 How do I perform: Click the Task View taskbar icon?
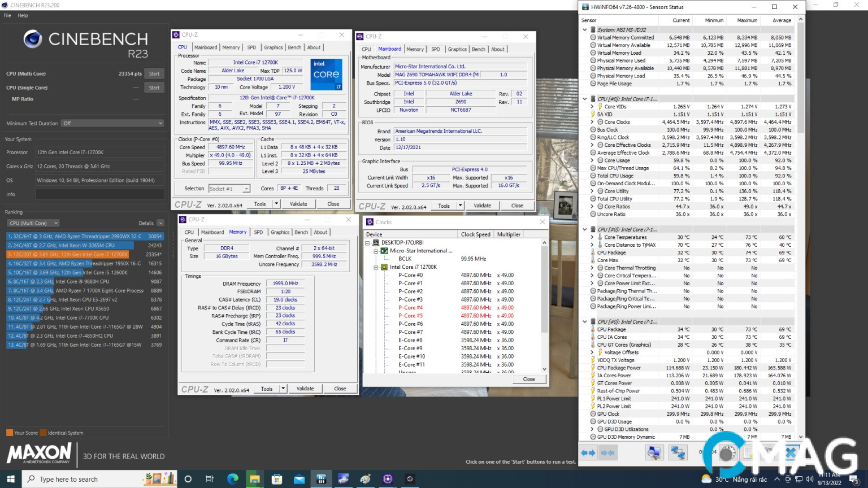[210, 479]
